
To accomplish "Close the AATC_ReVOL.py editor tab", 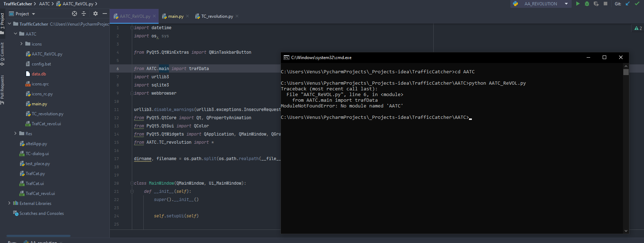I will (154, 16).
